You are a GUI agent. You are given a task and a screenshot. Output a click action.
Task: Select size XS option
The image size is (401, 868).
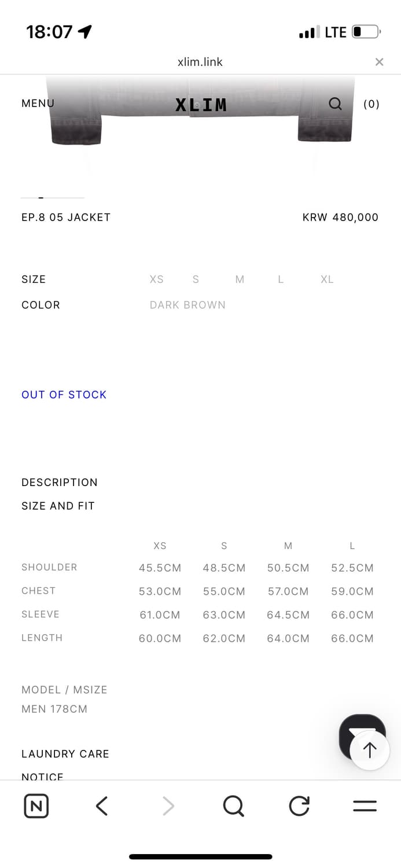point(156,279)
